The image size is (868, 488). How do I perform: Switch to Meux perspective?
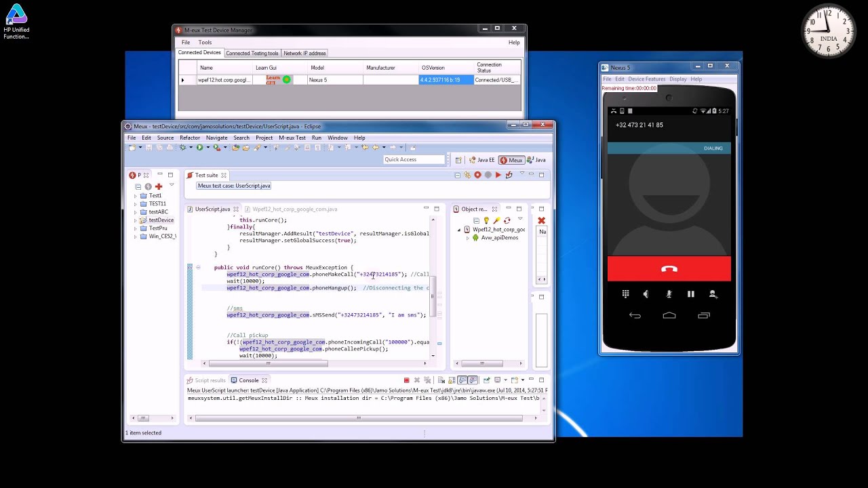(x=512, y=160)
